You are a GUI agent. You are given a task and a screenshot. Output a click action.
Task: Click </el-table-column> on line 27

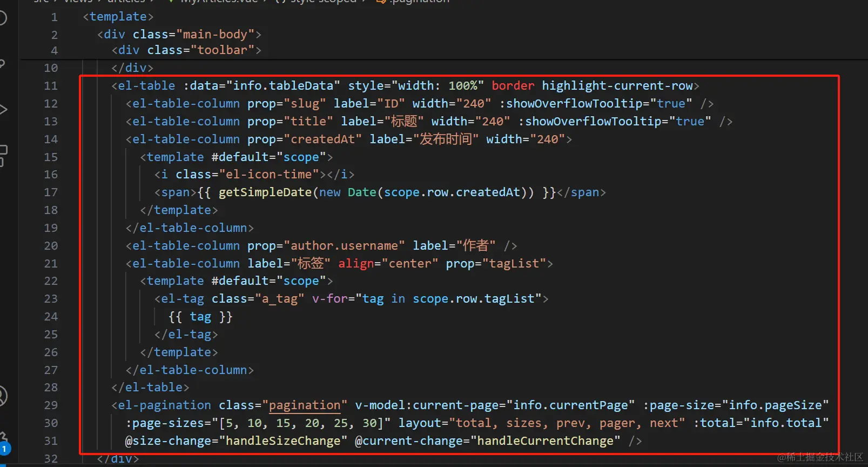(190, 370)
